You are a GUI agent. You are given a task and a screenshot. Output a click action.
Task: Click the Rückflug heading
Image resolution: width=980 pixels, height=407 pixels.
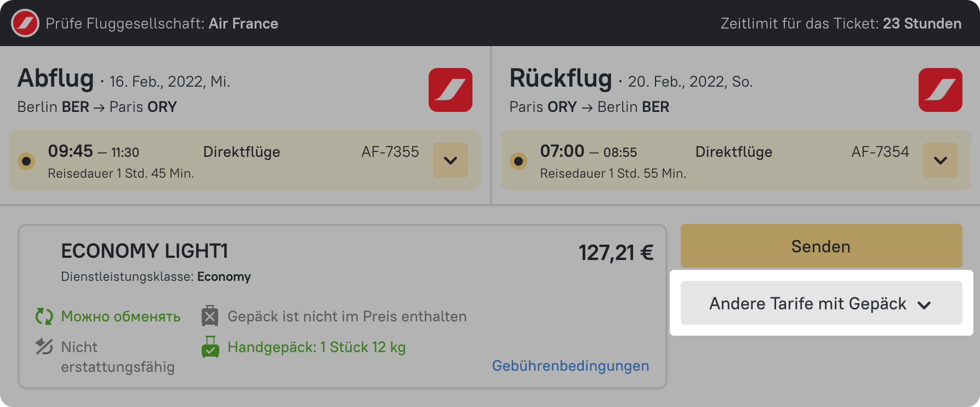(x=560, y=78)
